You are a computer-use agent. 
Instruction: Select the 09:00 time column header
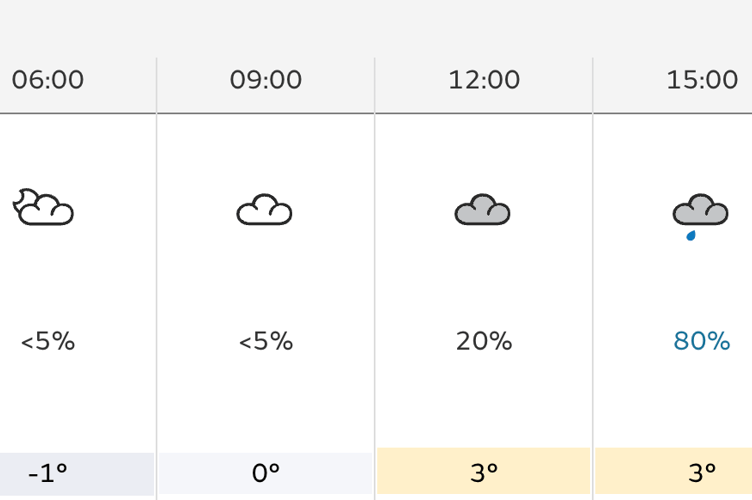tap(266, 80)
